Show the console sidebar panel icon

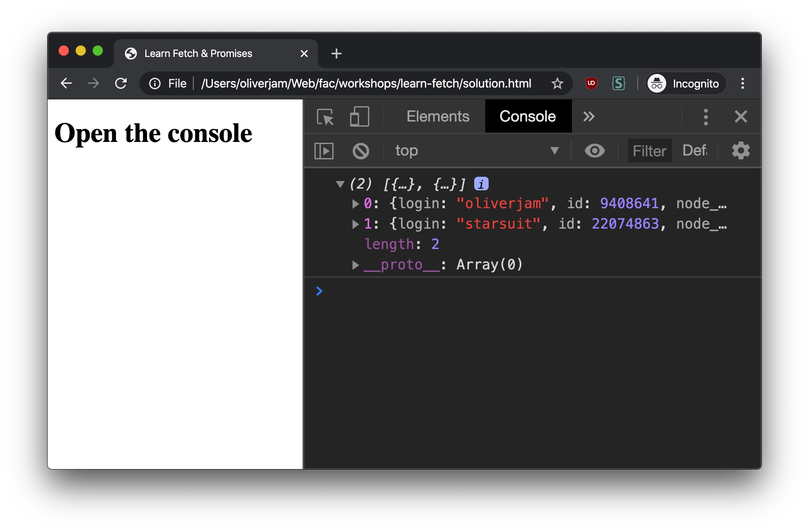[324, 151]
